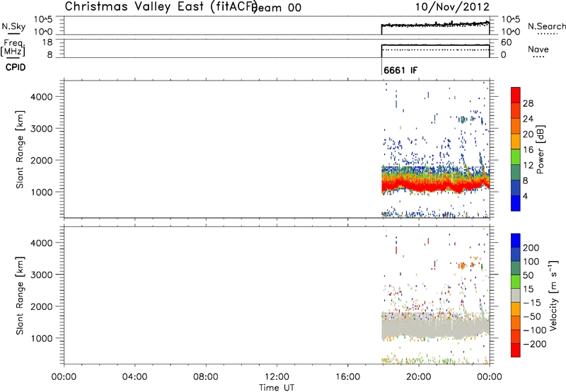
Task: Click the '60' Nave axis tick label
Action: (506, 42)
